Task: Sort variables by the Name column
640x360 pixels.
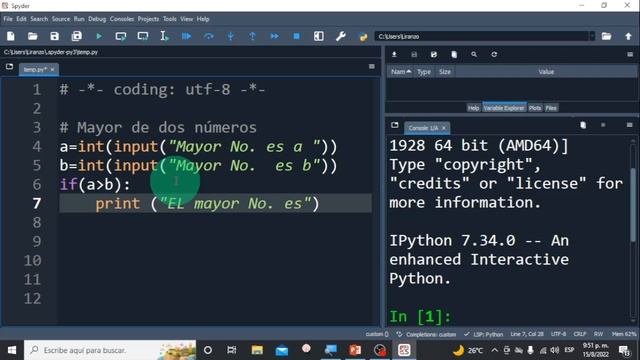Action: click(x=401, y=72)
